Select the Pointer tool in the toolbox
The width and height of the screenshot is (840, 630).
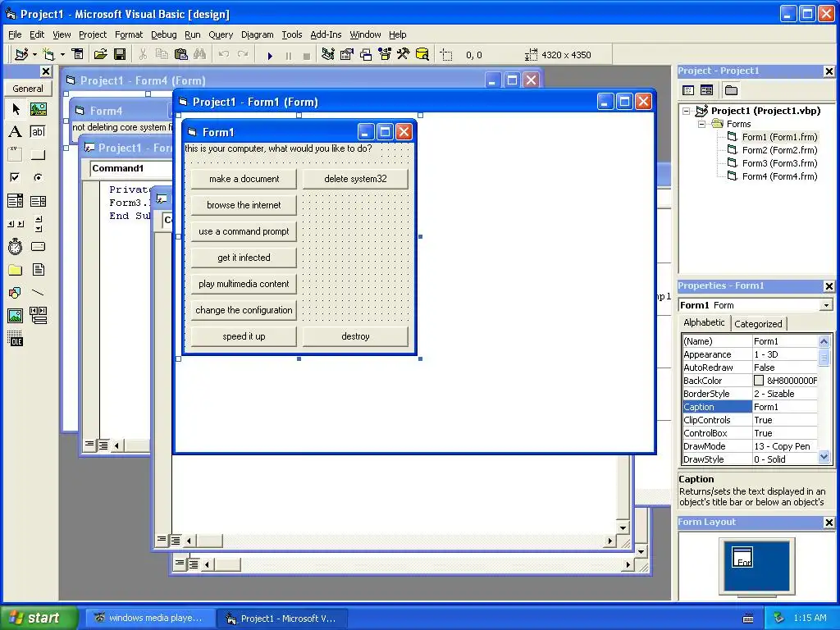tap(16, 109)
